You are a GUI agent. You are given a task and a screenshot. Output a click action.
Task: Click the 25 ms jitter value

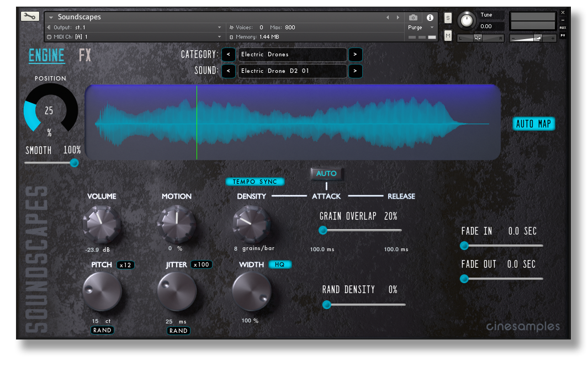click(x=176, y=321)
